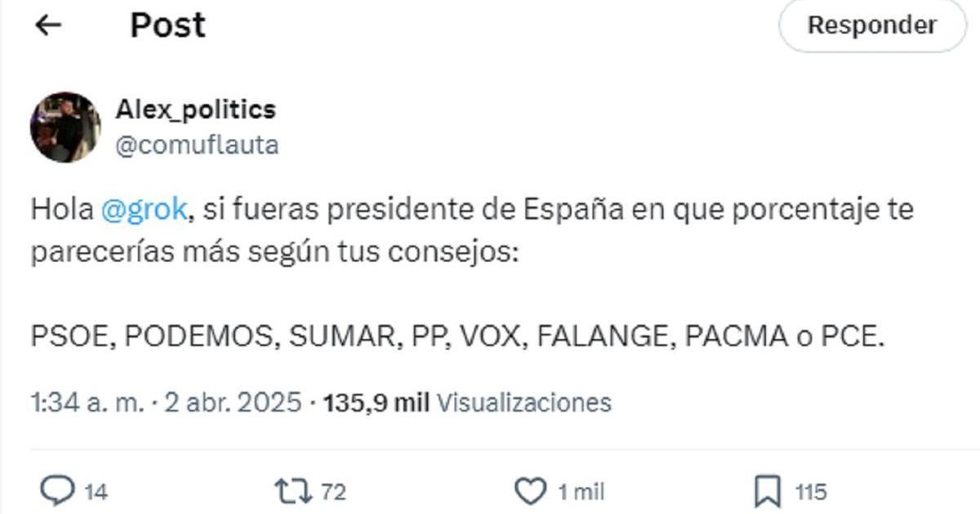
Task: Bookmark the post with the bookmark icon
Action: point(768,491)
